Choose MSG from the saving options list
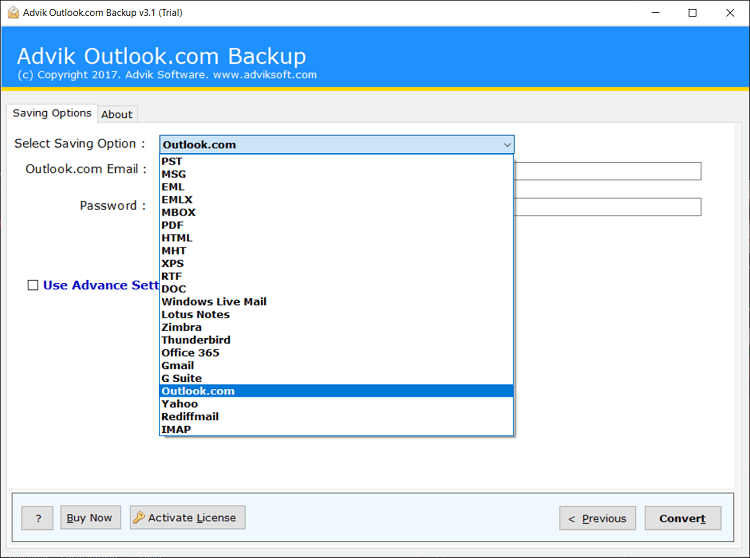750x558 pixels. pos(336,174)
